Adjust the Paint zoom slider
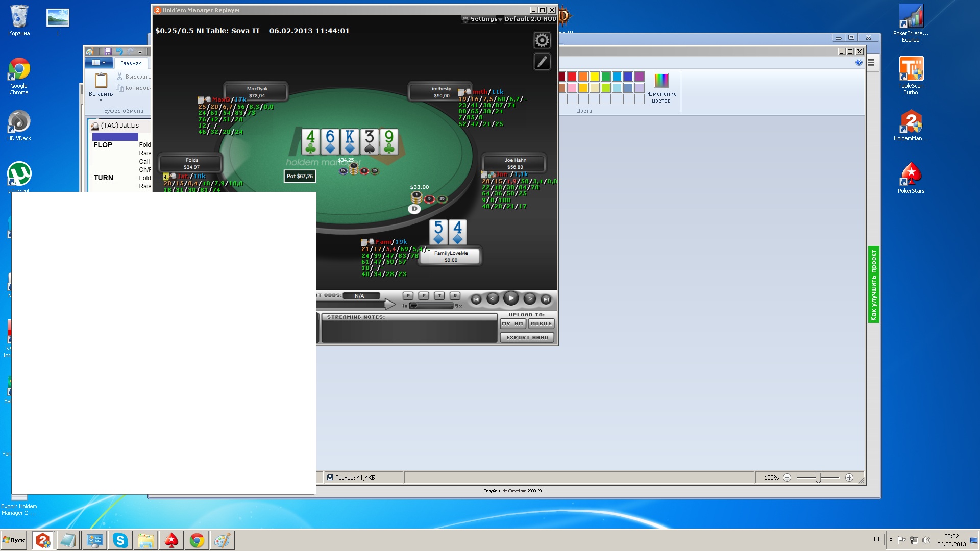The width and height of the screenshot is (980, 551). tap(818, 478)
